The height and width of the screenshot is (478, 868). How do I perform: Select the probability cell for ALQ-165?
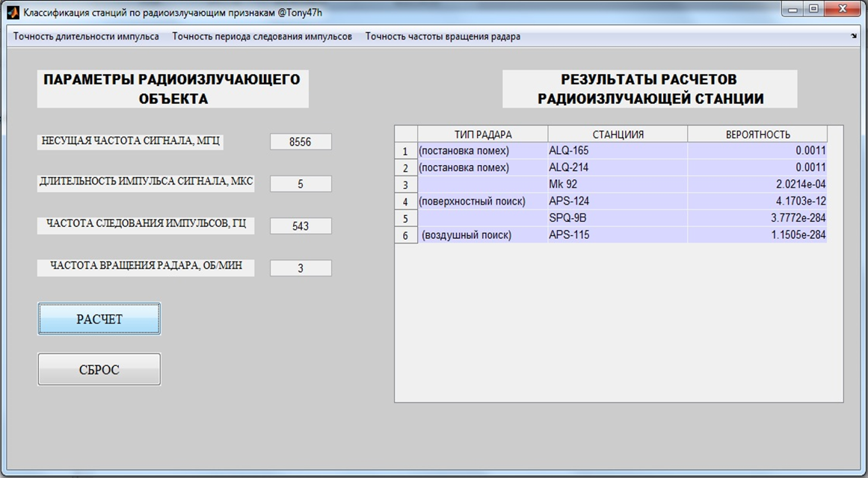[x=757, y=150]
